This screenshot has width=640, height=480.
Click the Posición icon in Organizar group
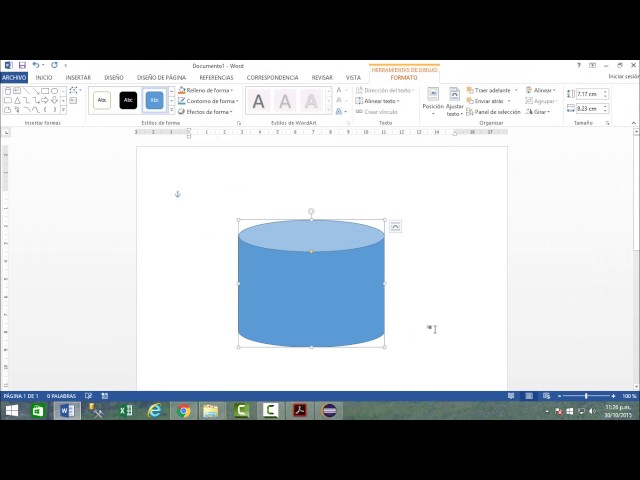tap(432, 97)
